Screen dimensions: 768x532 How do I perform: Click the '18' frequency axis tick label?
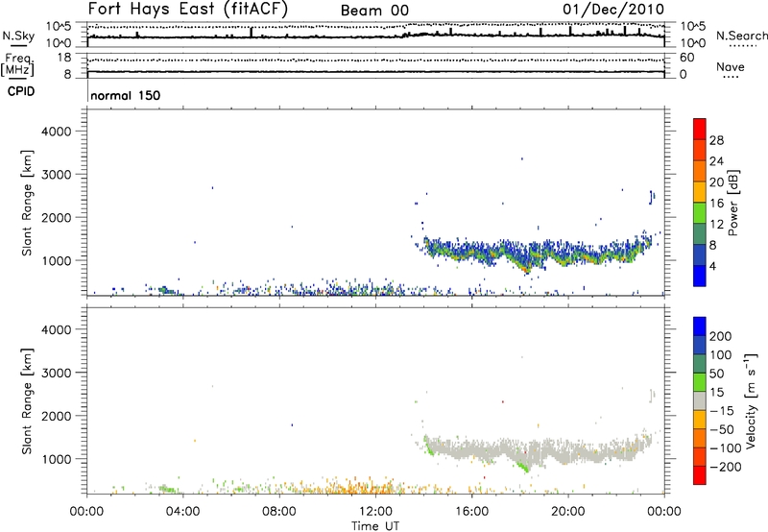(63, 58)
